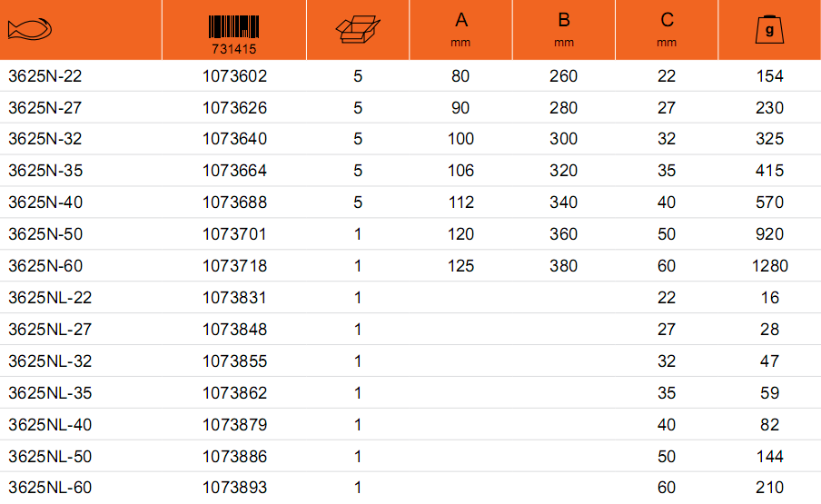
Task: Open product 3625NL-60
Action: 50,488
